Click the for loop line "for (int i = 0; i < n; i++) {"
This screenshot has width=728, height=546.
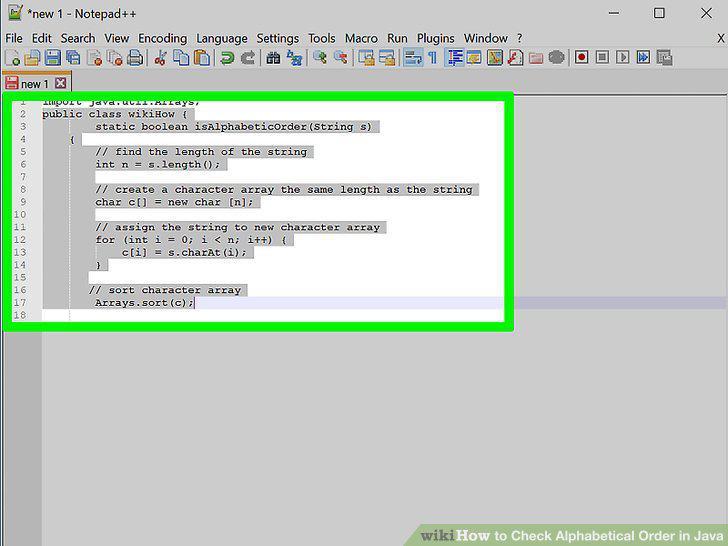click(x=191, y=240)
